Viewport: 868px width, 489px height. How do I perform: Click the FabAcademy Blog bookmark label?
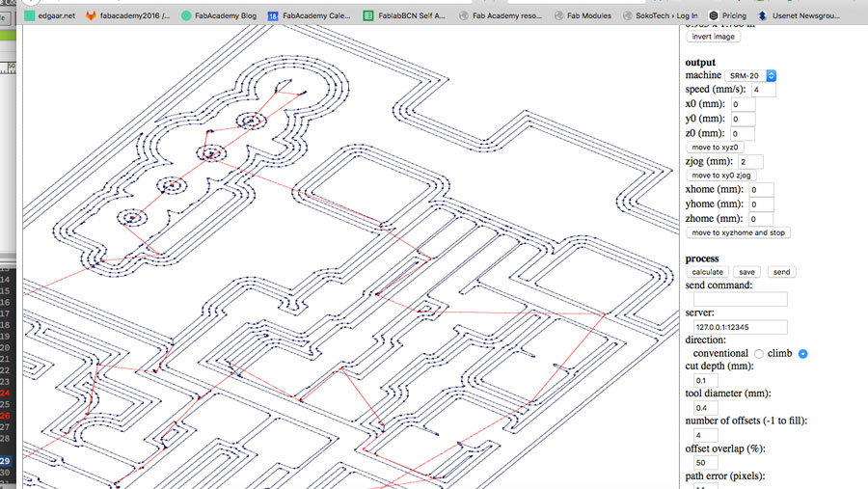click(226, 16)
